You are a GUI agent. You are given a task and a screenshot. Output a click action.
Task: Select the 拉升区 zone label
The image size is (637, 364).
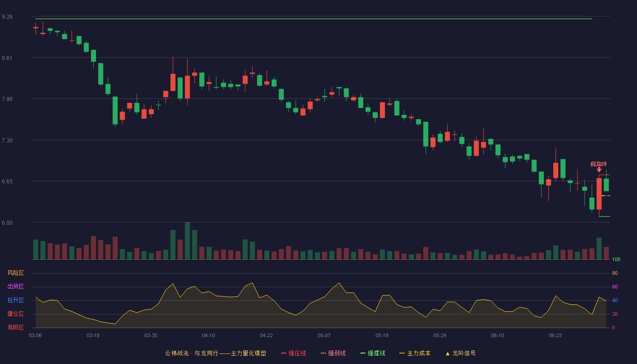16,300
